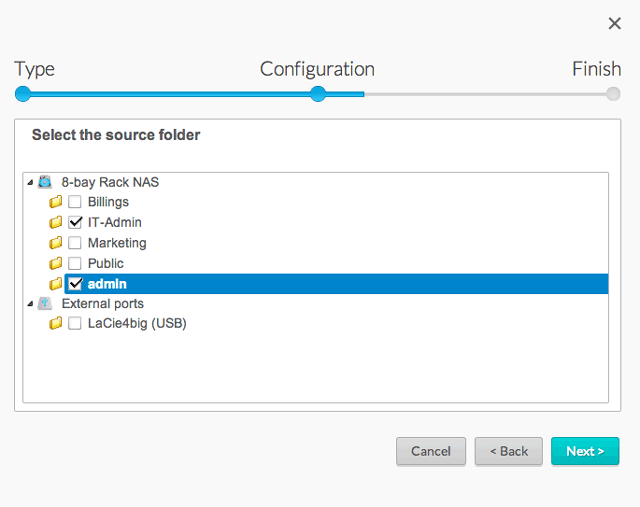Close the wizard dialog with X
640x507 pixels.
[614, 23]
